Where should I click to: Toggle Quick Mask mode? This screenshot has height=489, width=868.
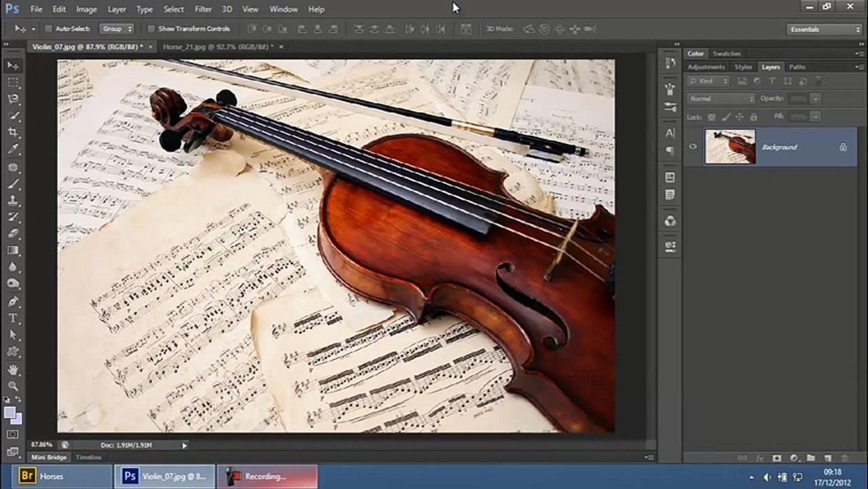pos(13,435)
